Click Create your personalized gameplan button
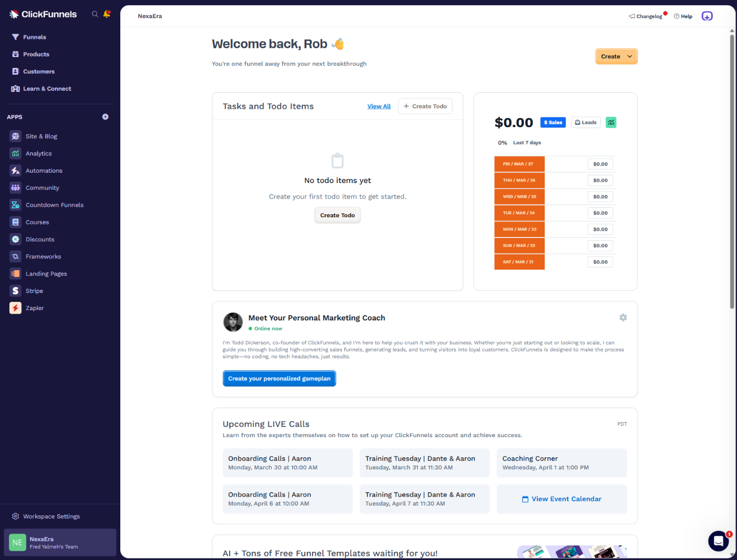Viewport: 737px width, 560px height. [x=279, y=378]
